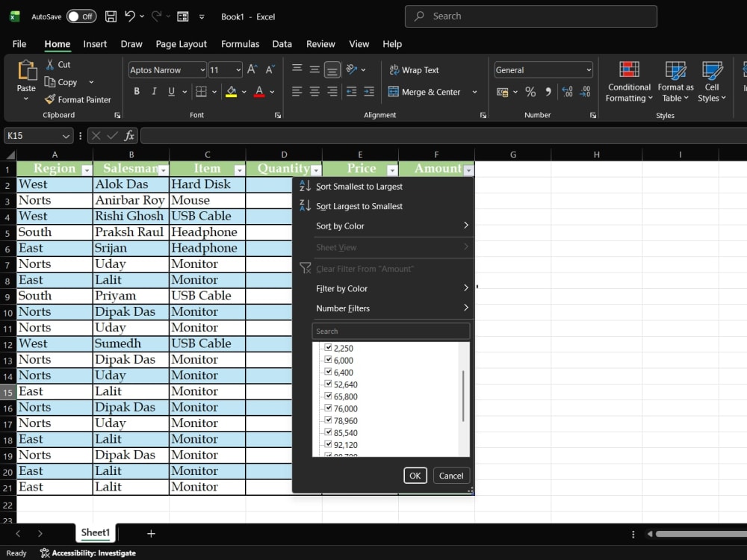Open the Salesman column filter dropdown
This screenshot has height=560, width=747.
tap(164, 170)
